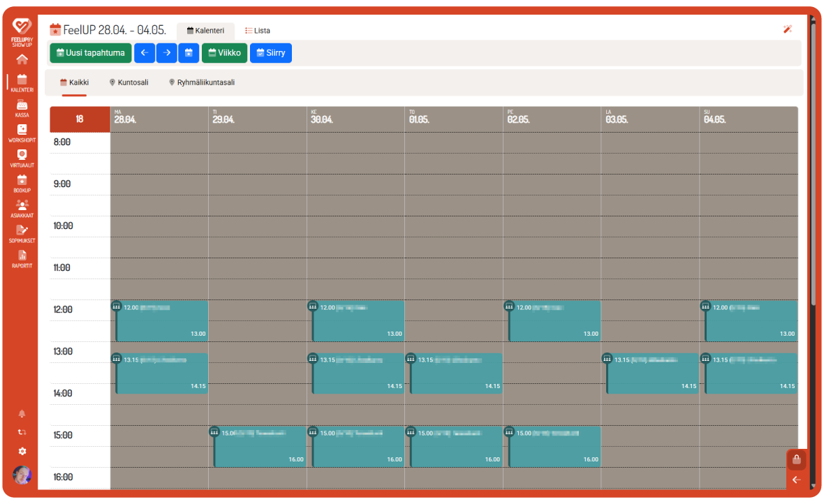The image size is (824, 504).
Task: Open the Siirry date jump button
Action: pos(270,53)
